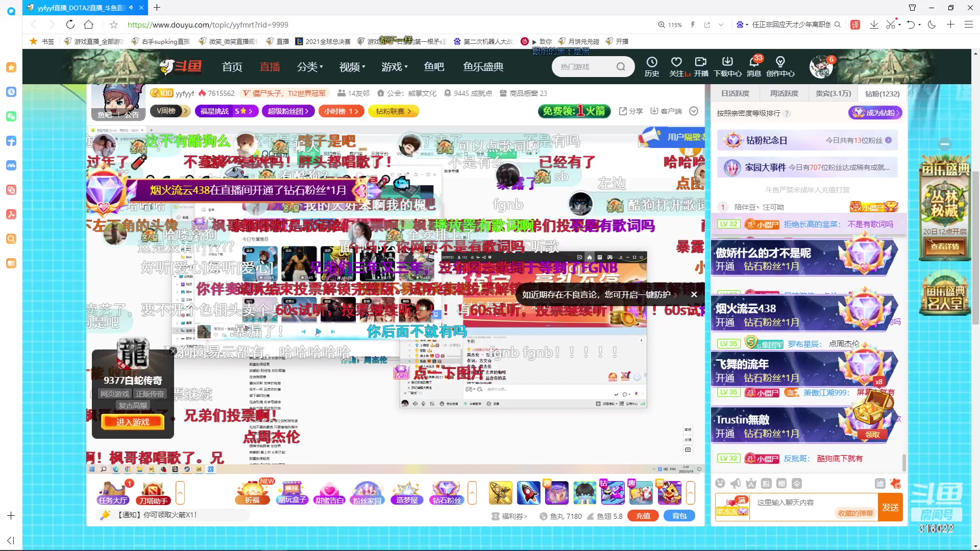This screenshot has width=980, height=551.
Task: Toggle the 滤 chat filter icon
Action: tap(880, 483)
